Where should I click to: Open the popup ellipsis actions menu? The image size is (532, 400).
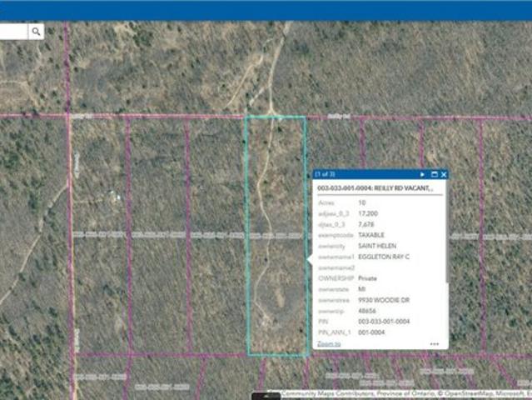pos(434,343)
